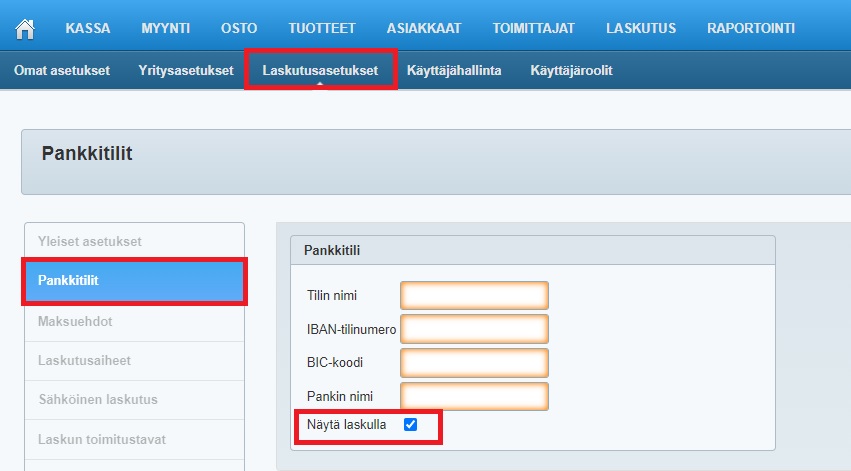Open the Käyttäjäroolit tab
Image resolution: width=851 pixels, height=471 pixels.
click(x=571, y=71)
